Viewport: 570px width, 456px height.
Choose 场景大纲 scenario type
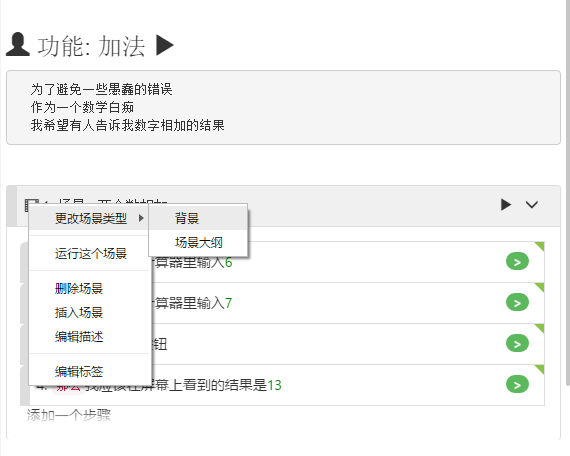pyautogui.click(x=198, y=242)
